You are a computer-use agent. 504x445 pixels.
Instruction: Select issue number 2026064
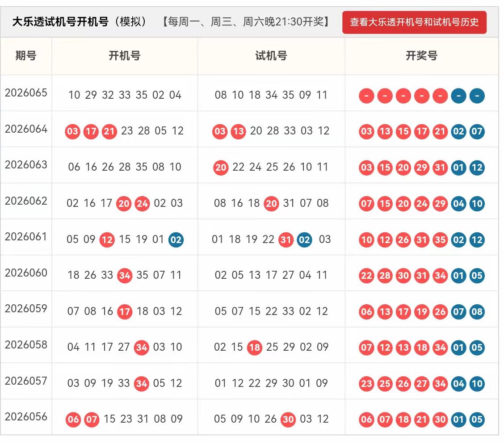[x=26, y=129]
